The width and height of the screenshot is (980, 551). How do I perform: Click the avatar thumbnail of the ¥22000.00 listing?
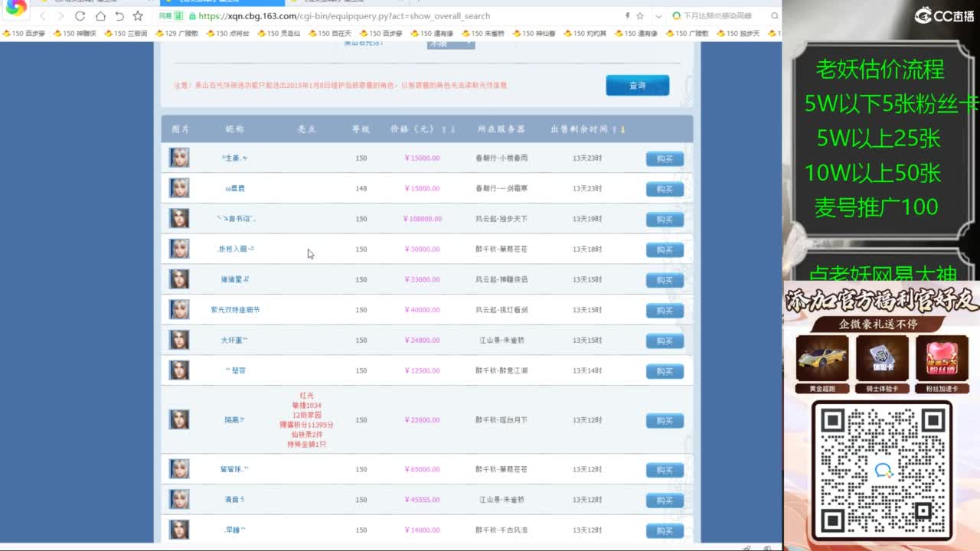(179, 420)
